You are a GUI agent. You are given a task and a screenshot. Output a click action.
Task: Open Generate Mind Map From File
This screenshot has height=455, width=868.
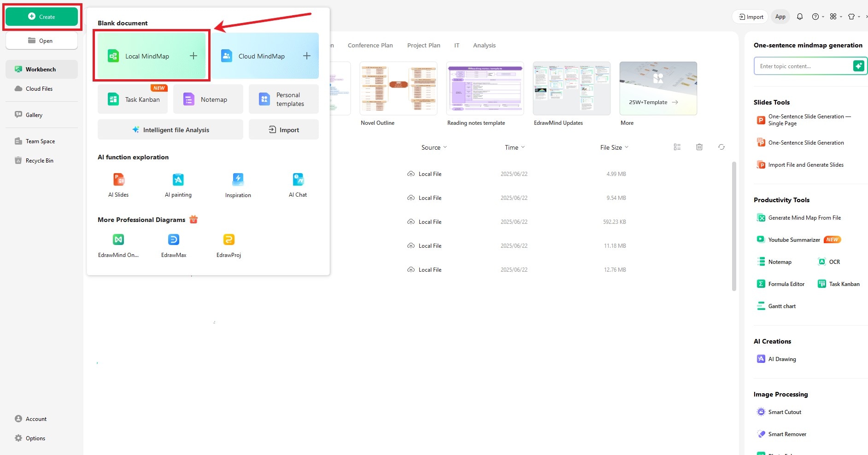tap(799, 218)
